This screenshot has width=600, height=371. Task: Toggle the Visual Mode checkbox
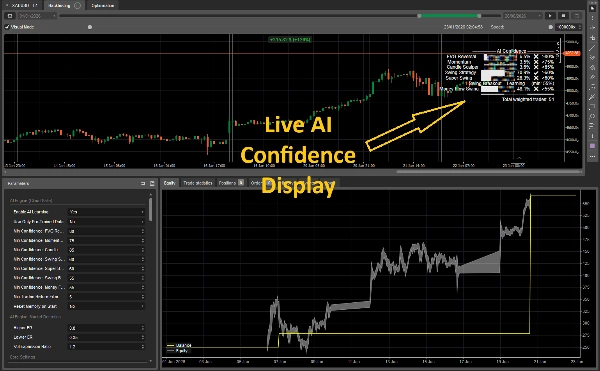[x=7, y=27]
